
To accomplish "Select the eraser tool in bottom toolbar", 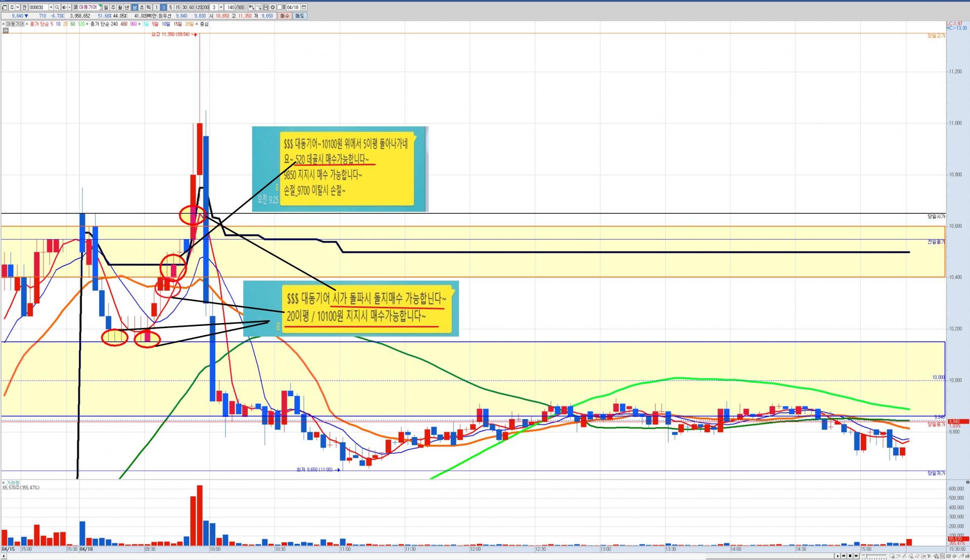I will (917, 556).
